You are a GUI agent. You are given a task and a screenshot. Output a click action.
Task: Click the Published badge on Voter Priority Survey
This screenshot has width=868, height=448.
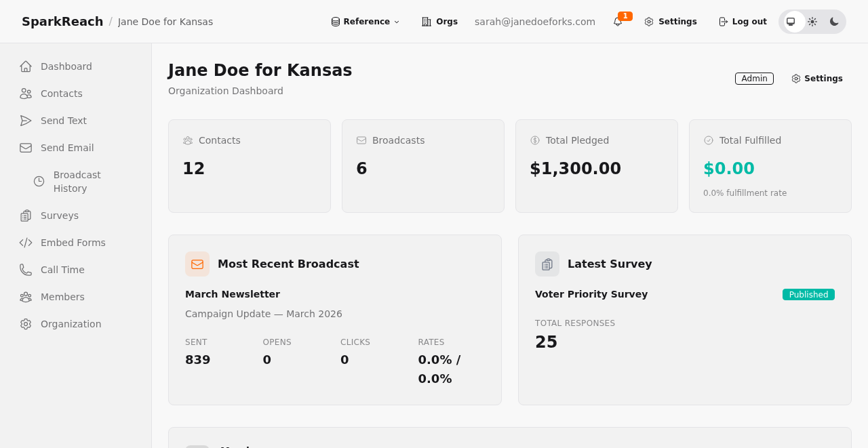(808, 294)
